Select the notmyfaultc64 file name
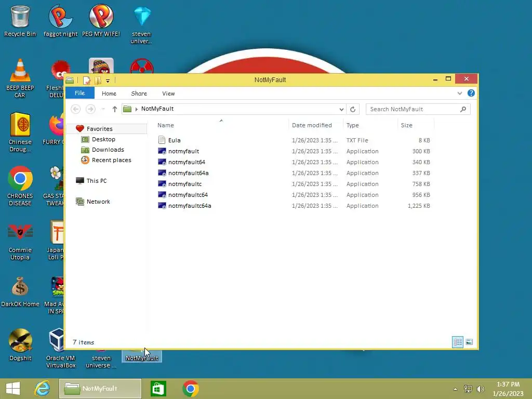This screenshot has width=532, height=399. click(188, 194)
